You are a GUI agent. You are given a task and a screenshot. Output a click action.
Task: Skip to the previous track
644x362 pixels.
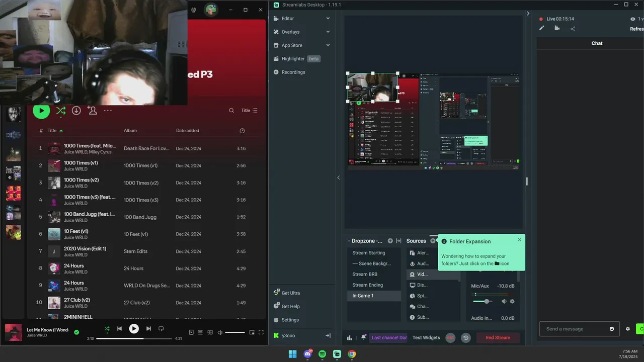119,329
